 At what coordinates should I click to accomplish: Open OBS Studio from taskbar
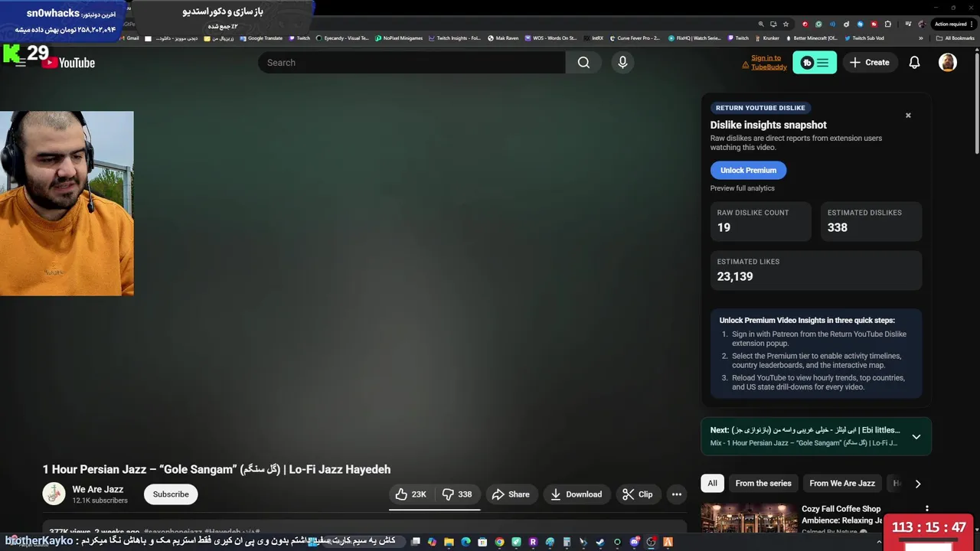click(652, 542)
